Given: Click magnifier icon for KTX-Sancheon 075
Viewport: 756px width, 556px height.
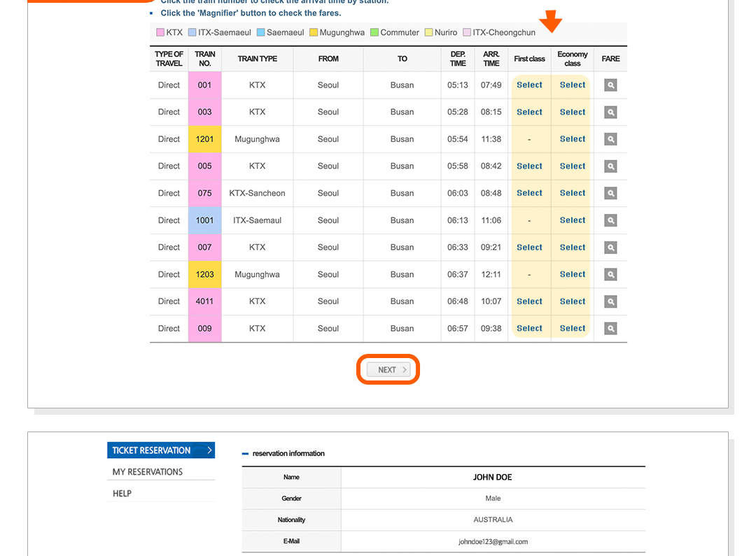Looking at the screenshot, I should coord(610,193).
